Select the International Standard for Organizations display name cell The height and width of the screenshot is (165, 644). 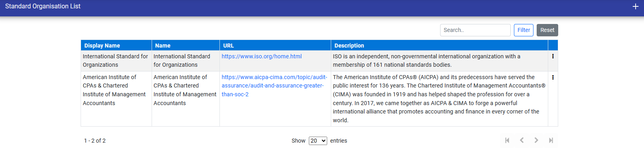[115, 60]
